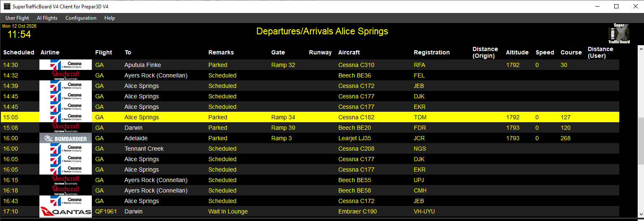Click the Flight column header
Image resolution: width=644 pixels, height=221 pixels.
[104, 52]
